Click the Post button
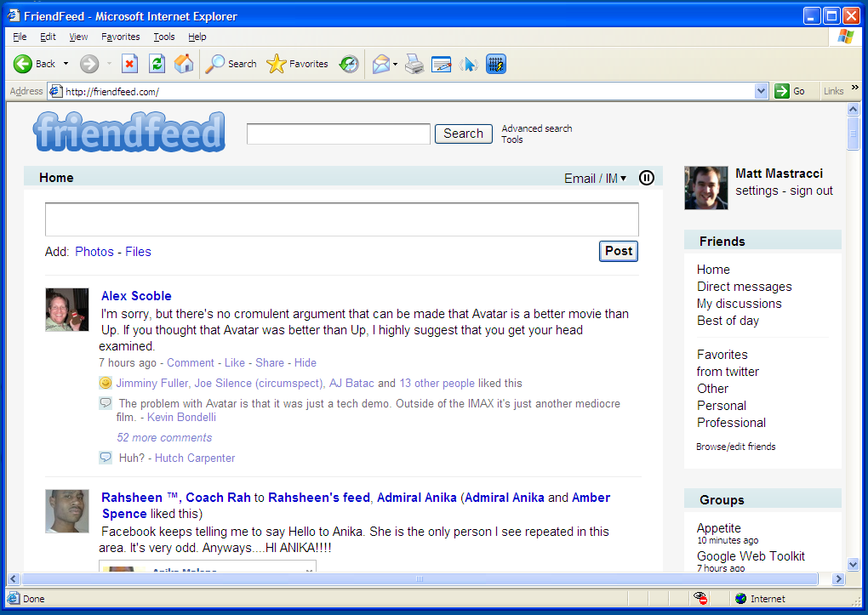 point(619,251)
